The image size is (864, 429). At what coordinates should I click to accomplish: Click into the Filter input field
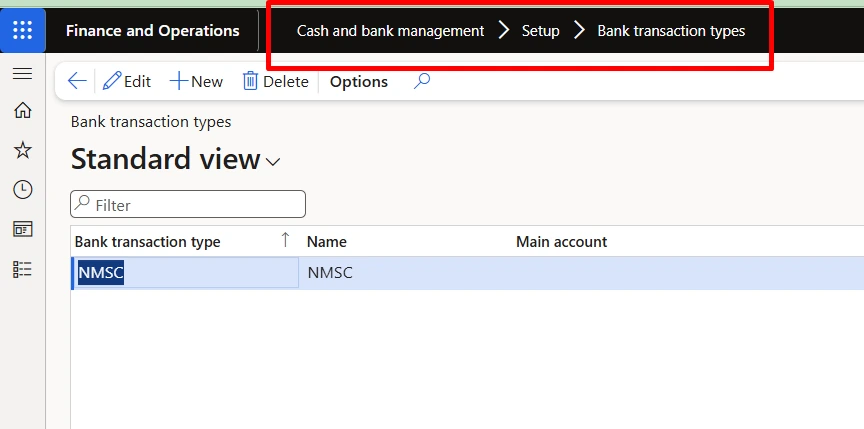pos(188,204)
